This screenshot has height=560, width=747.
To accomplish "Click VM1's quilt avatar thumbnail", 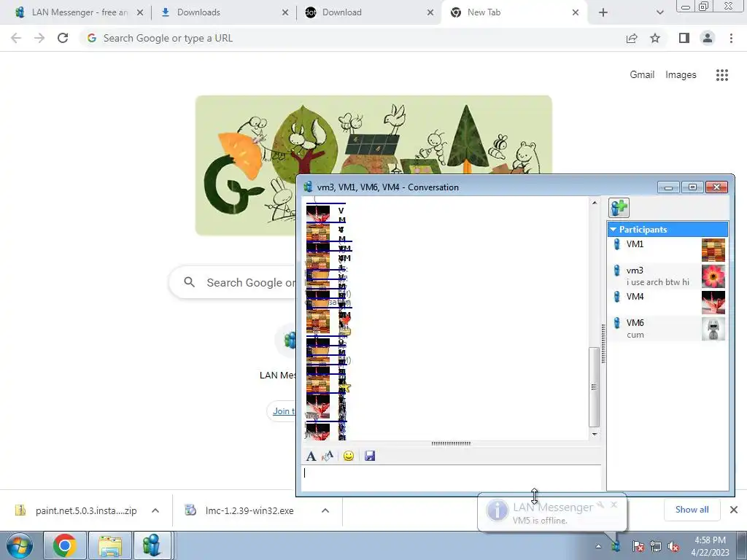I will (713, 250).
